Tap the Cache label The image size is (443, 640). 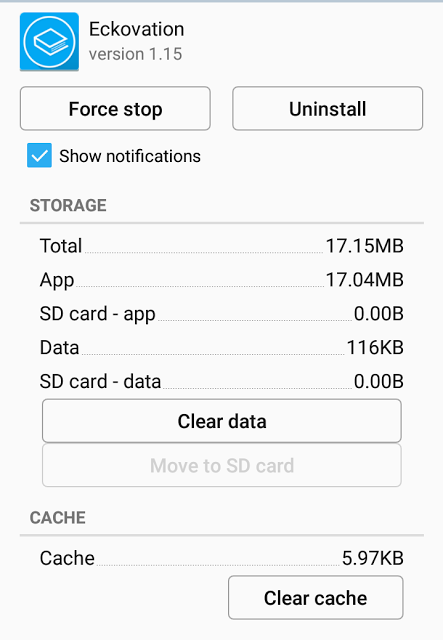67,558
